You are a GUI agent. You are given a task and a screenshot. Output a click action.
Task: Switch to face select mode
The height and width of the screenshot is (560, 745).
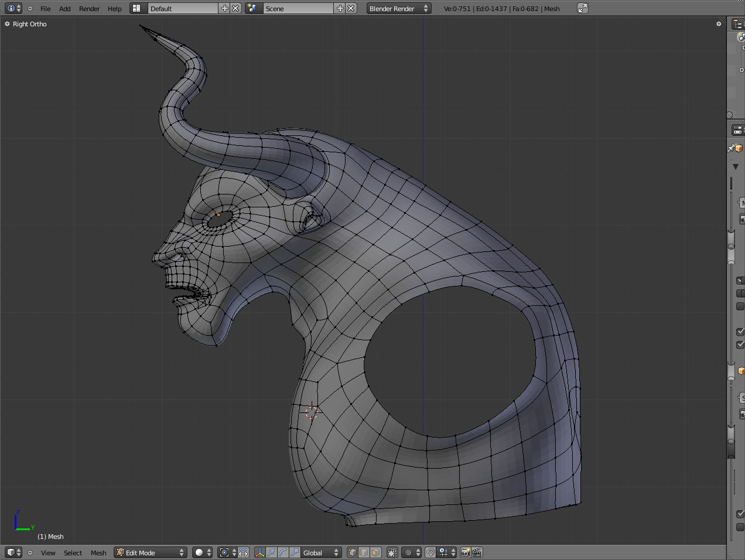[375, 552]
